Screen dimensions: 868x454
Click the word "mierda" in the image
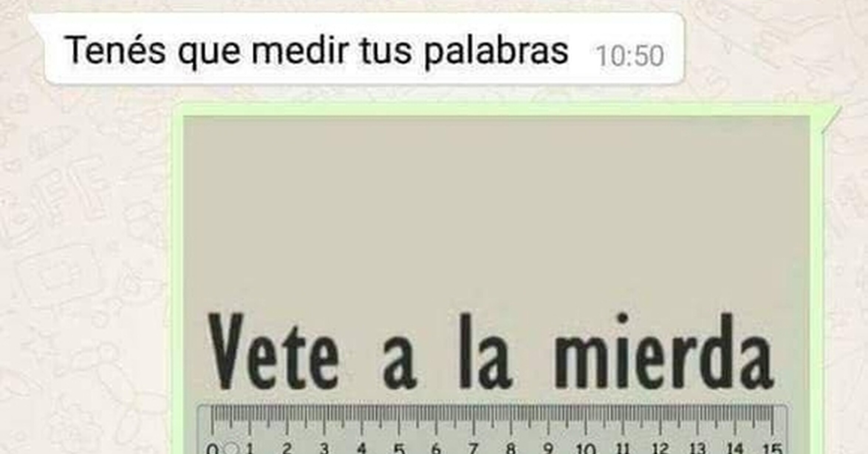coord(663,351)
